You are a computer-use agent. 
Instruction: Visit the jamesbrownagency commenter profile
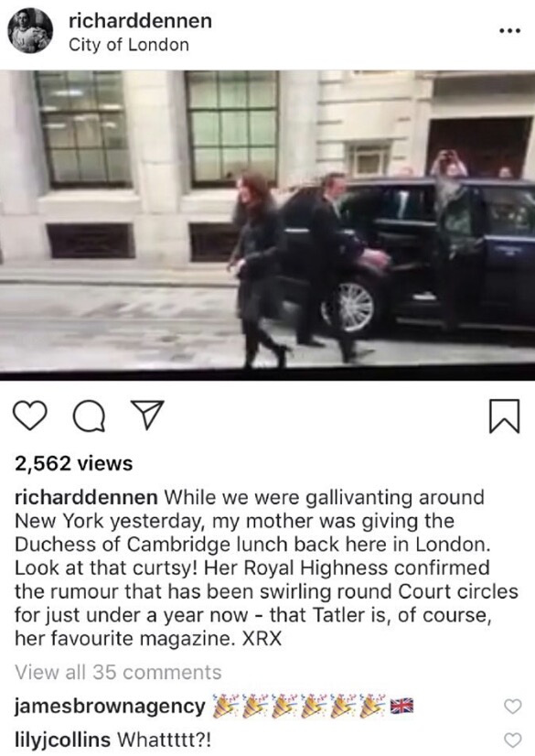[111, 707]
